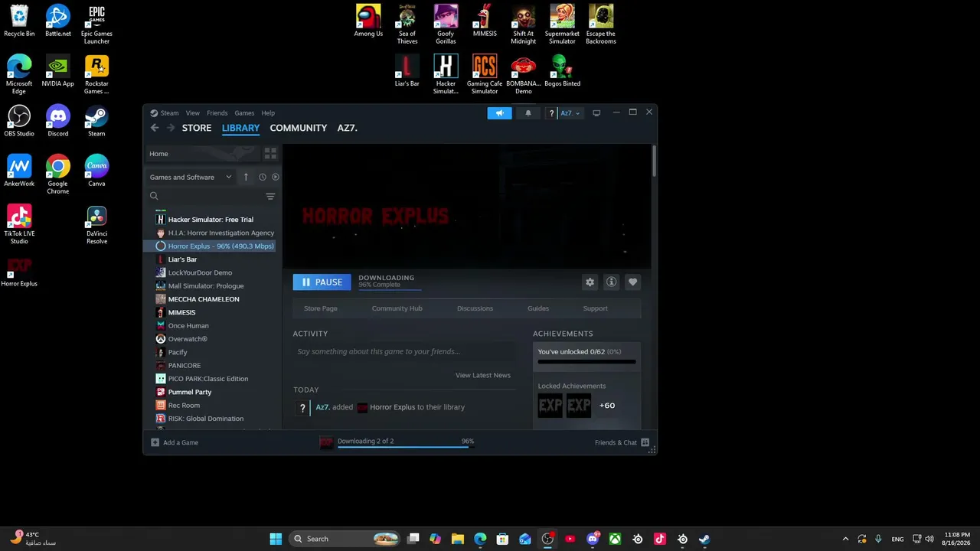Open the Friends & Chat icon
The image size is (980, 551).
click(x=645, y=442)
